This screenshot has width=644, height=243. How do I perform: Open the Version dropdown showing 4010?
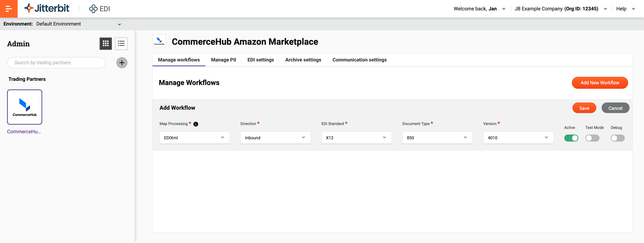tap(518, 138)
